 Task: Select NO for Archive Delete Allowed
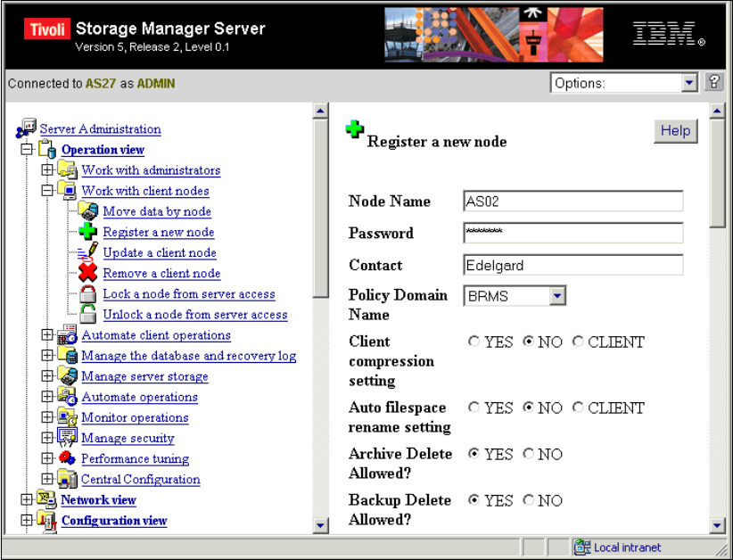coord(528,454)
